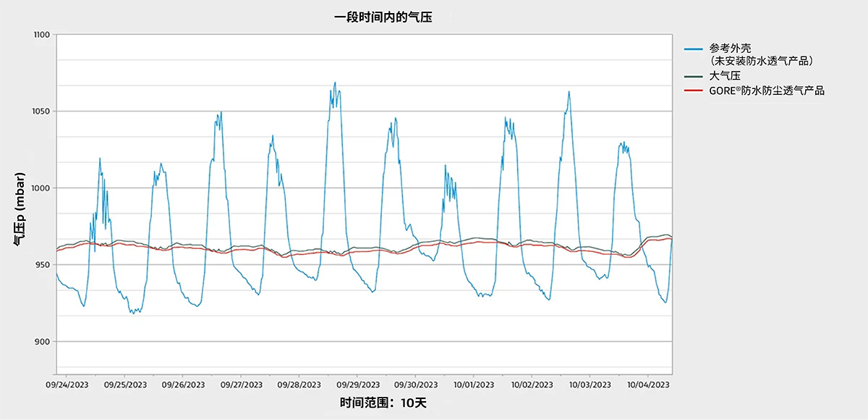Click the x-axis caption 时间范围：10天

tap(383, 403)
